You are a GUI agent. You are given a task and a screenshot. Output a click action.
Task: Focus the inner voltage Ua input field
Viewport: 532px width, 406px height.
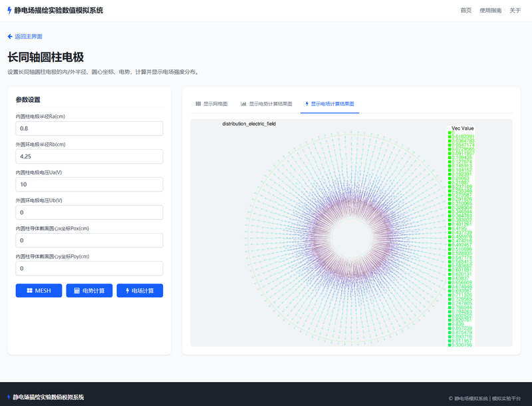point(89,184)
